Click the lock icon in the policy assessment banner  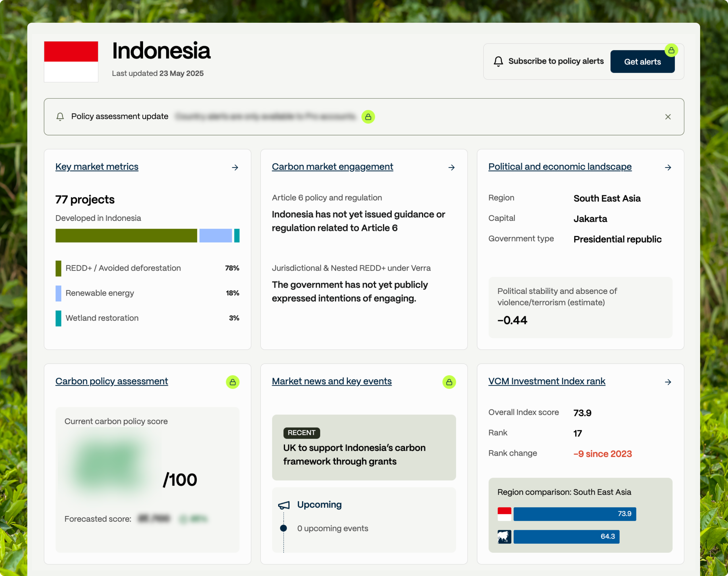368,117
